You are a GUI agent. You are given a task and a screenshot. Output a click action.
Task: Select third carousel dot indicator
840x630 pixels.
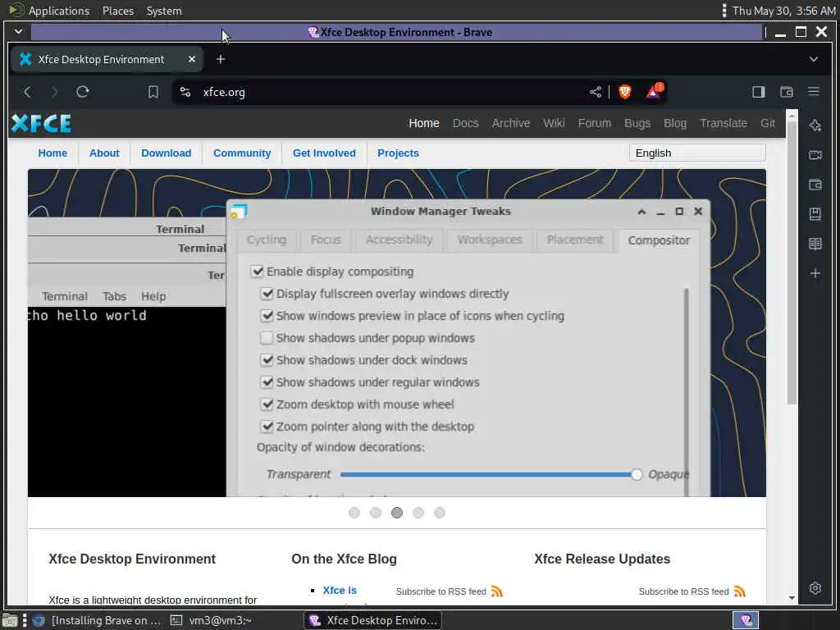(397, 514)
